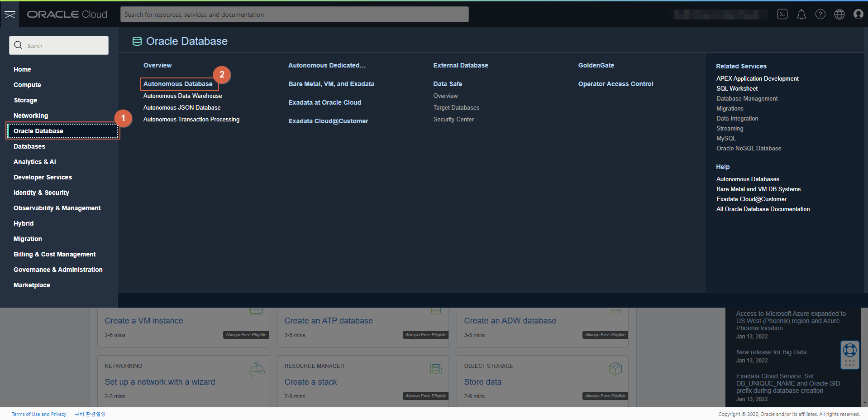This screenshot has width=868, height=420.
Task: Open Migrations related service
Action: [x=730, y=108]
